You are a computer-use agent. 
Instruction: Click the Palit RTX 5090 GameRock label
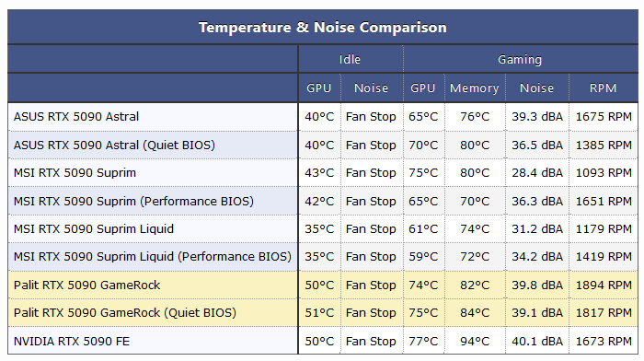point(86,285)
